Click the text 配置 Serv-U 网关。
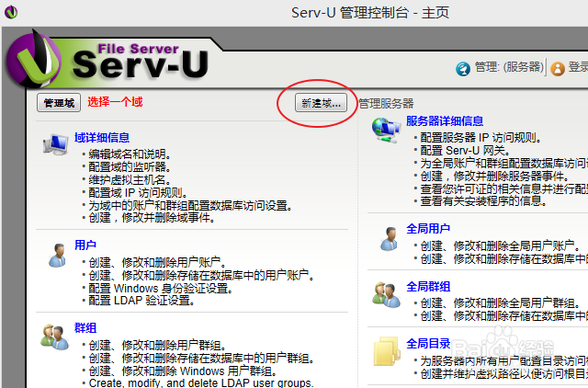This screenshot has height=388, width=588. 465,151
